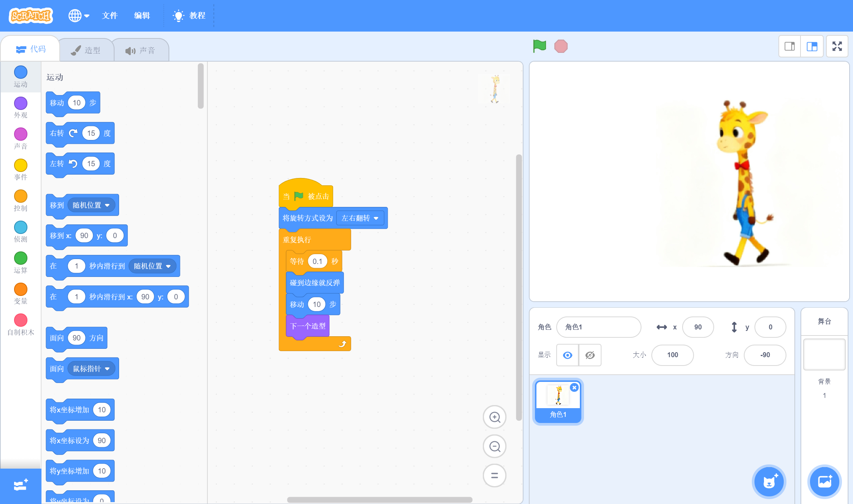This screenshot has width=853, height=504.
Task: Open the language globe dropdown
Action: (78, 16)
